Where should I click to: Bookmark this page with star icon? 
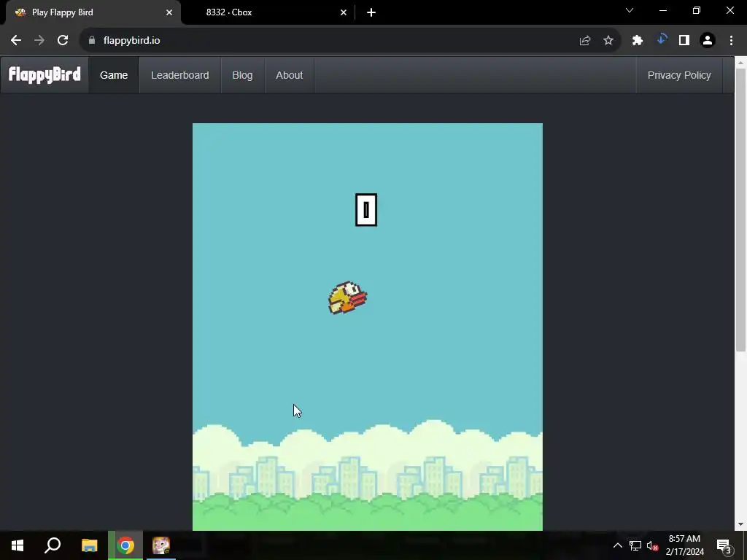[x=608, y=41]
